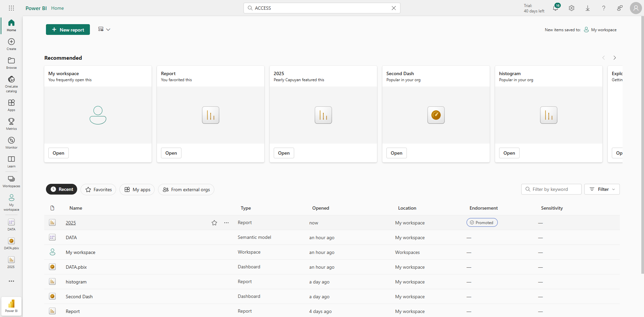Viewport: 644px width, 317px height.
Task: Click the notifications bell icon
Action: pos(555,8)
